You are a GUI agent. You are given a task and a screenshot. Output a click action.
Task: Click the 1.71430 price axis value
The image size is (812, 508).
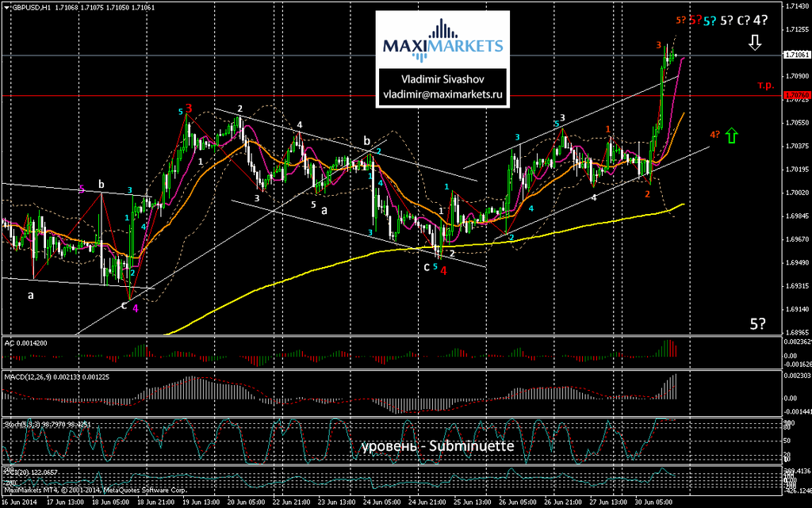797,6
